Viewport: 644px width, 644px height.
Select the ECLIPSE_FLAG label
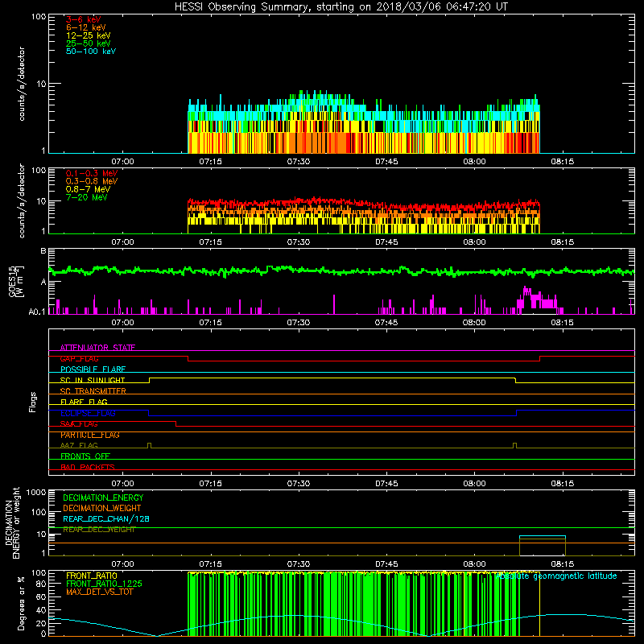pyautogui.click(x=88, y=413)
